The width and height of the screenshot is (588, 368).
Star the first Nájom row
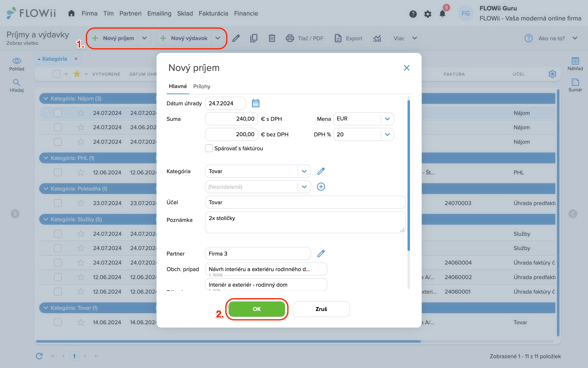coord(81,113)
